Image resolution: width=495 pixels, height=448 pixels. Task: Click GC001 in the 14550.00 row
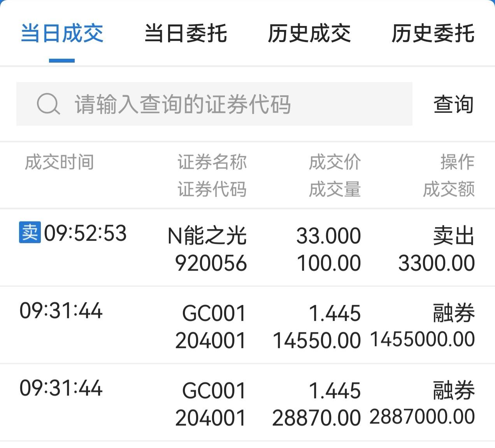click(x=214, y=313)
